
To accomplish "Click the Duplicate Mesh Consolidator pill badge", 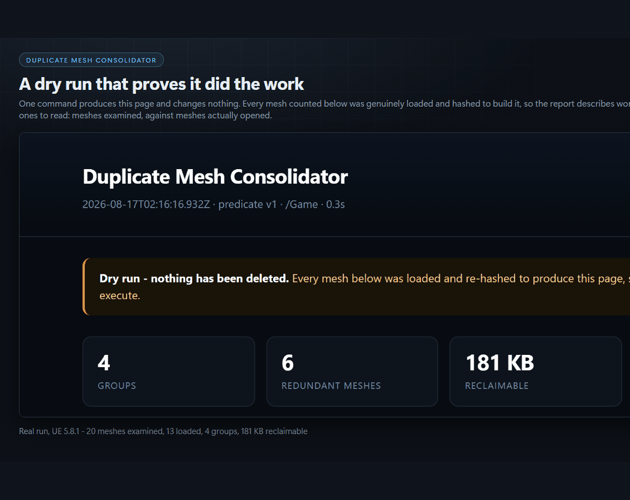I will [91, 60].
